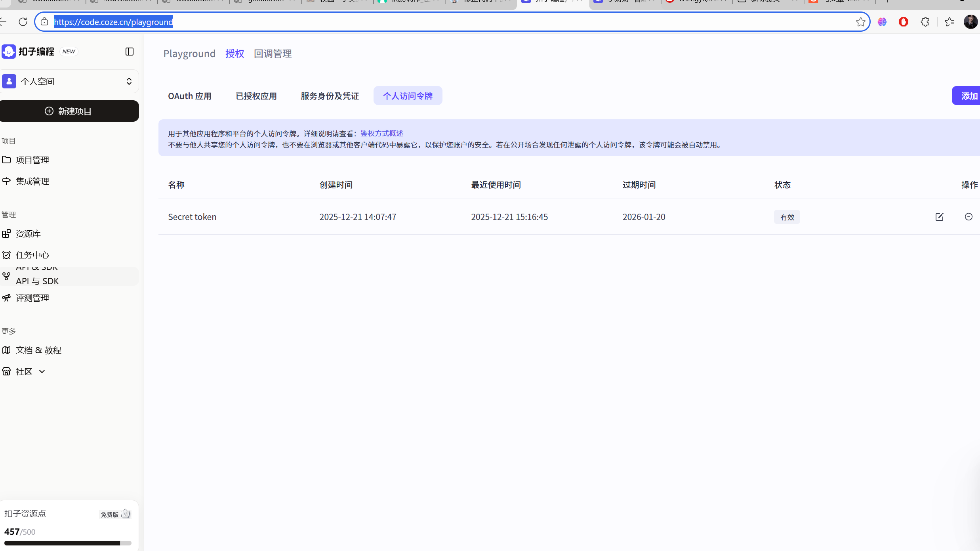
Task: Switch to the 授权 tab
Action: point(235,54)
